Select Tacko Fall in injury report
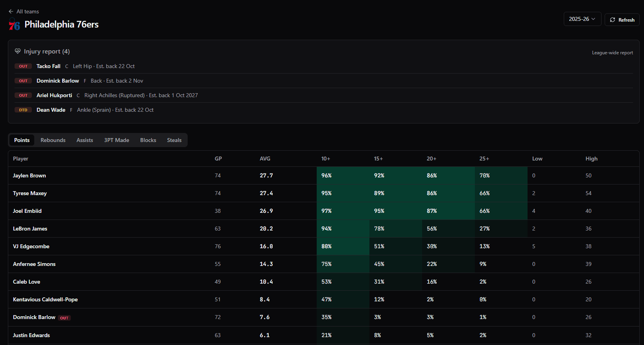Screen dimensions: 644x345 tap(48, 66)
